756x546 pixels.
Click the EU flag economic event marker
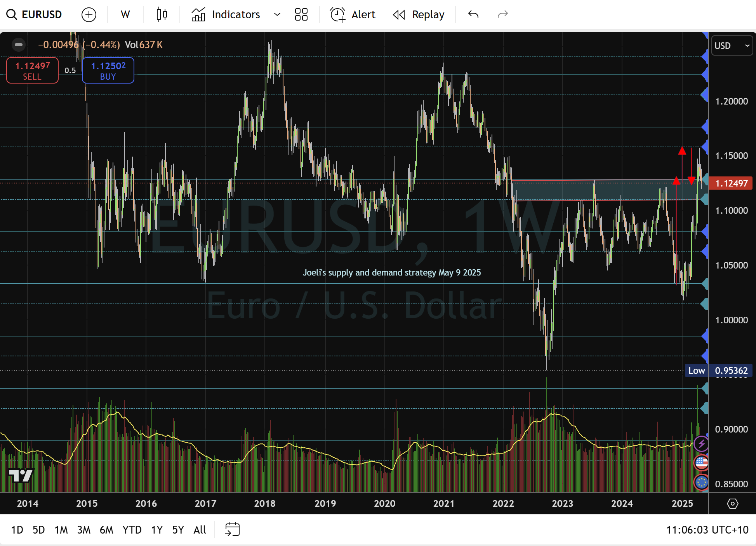701,482
